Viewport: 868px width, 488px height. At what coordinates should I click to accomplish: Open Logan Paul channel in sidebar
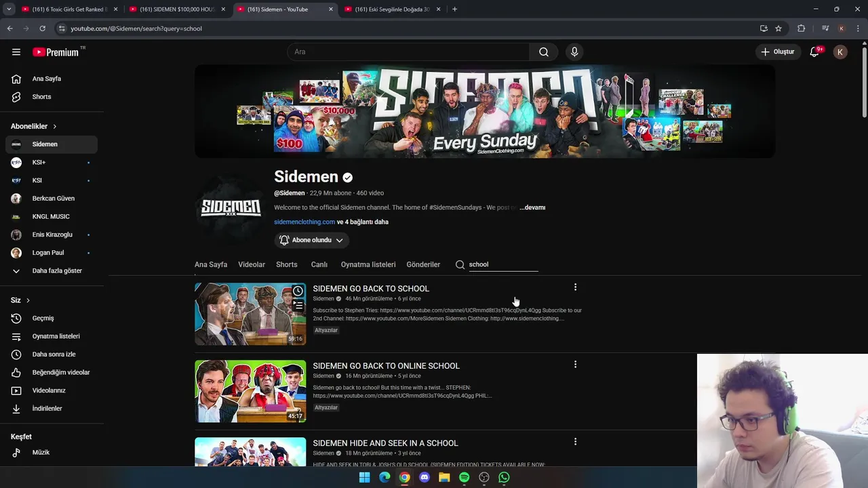pyautogui.click(x=52, y=253)
